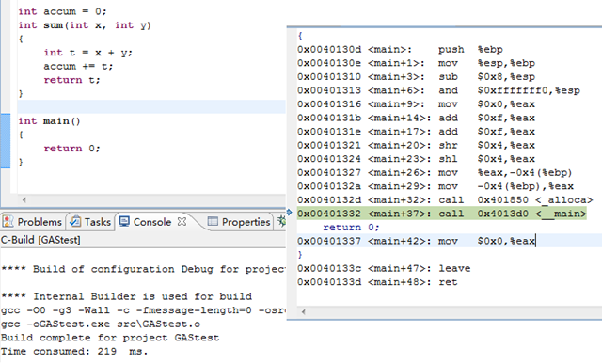Click the instruction pointer arrow beside main+37
Screen dimensions: 602x364
coord(290,212)
